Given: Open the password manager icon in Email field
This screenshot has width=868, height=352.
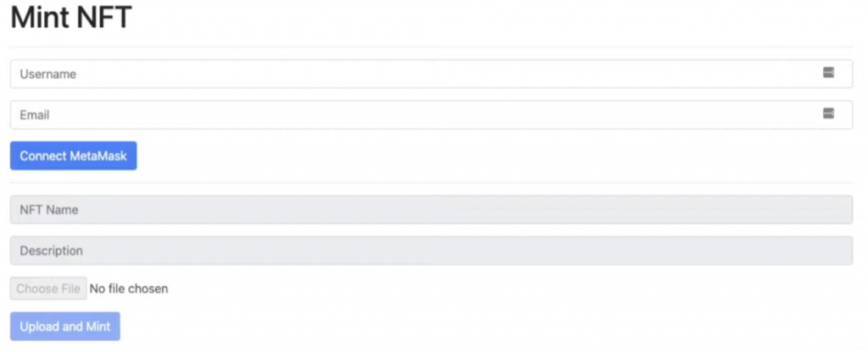Looking at the screenshot, I should (828, 114).
